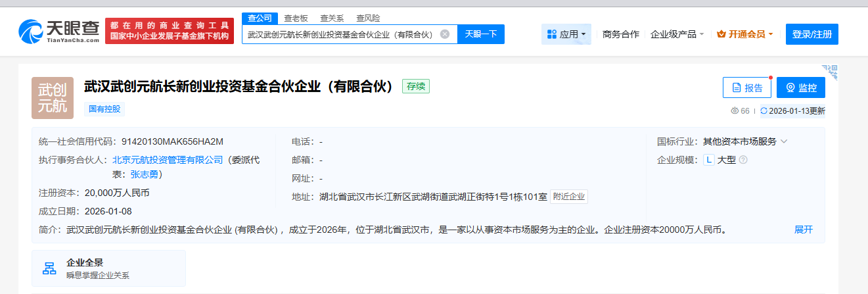Open 北京元航投资管理有限公司 link
The height and width of the screenshot is (294, 868).
pos(168,159)
